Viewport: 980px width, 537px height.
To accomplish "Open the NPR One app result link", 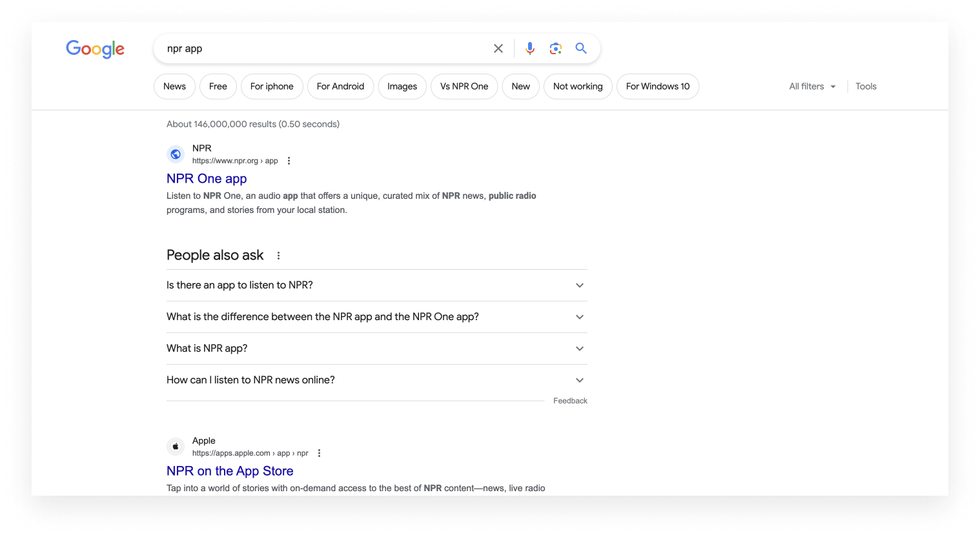I will pyautogui.click(x=207, y=179).
